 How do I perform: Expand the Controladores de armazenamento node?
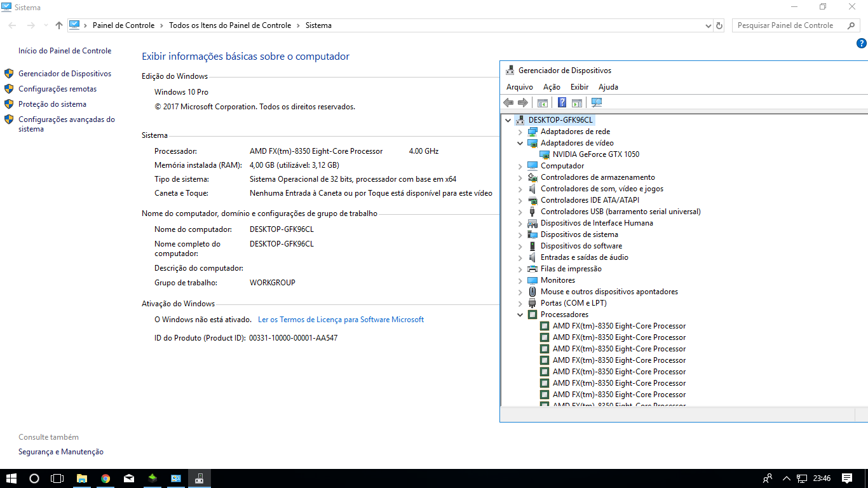click(x=520, y=177)
